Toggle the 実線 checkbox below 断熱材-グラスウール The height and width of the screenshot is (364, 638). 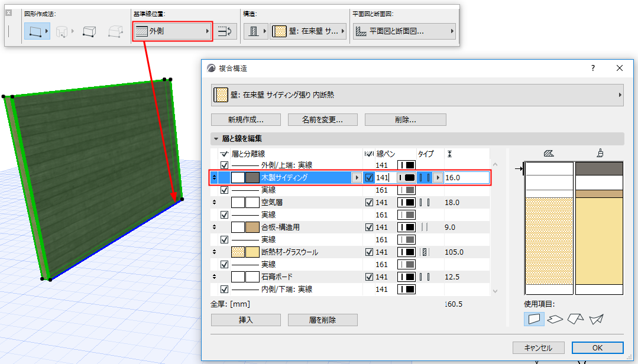224,264
